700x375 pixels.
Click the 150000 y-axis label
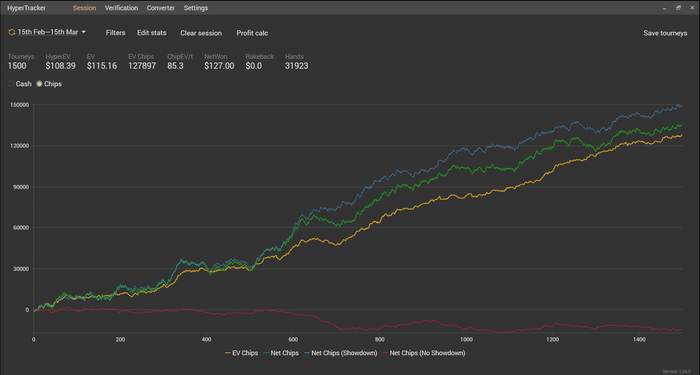(x=19, y=105)
